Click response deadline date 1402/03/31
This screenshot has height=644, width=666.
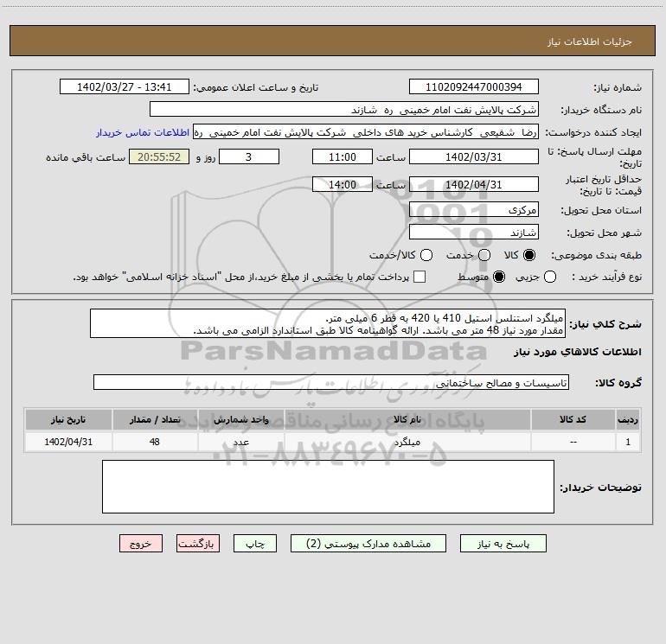click(x=474, y=157)
